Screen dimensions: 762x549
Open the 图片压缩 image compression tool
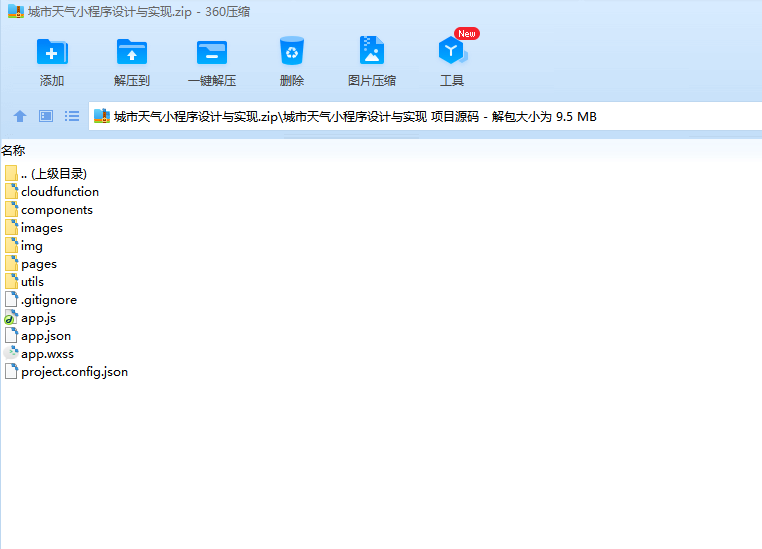coord(372,50)
